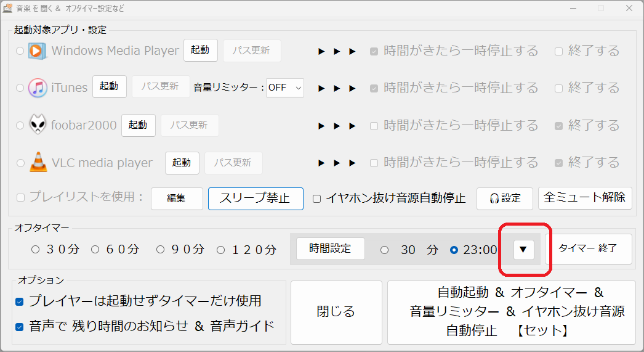Click the 編集 playlist edit button
Image resolution: width=644 pixels, height=352 pixels.
pos(177,199)
